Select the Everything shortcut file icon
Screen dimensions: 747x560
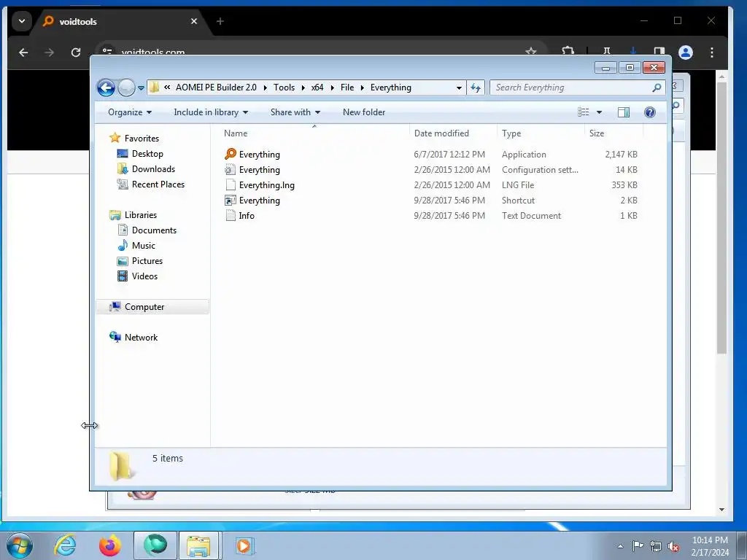pos(231,201)
